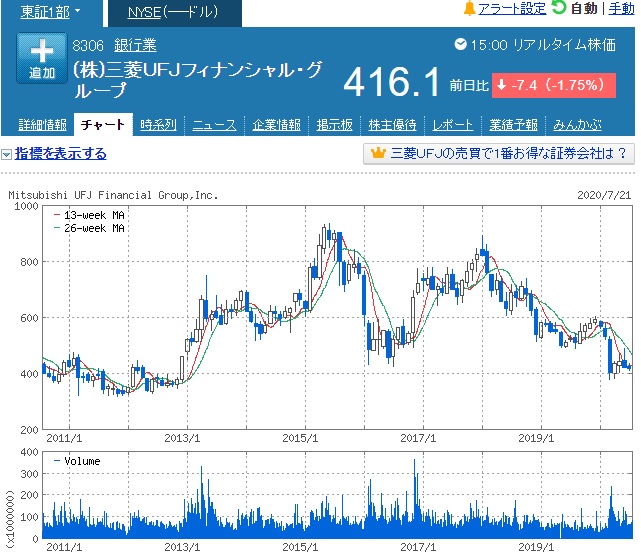The image size is (641, 556).
Task: Click the crown icon in the broker banner
Action: click(378, 153)
